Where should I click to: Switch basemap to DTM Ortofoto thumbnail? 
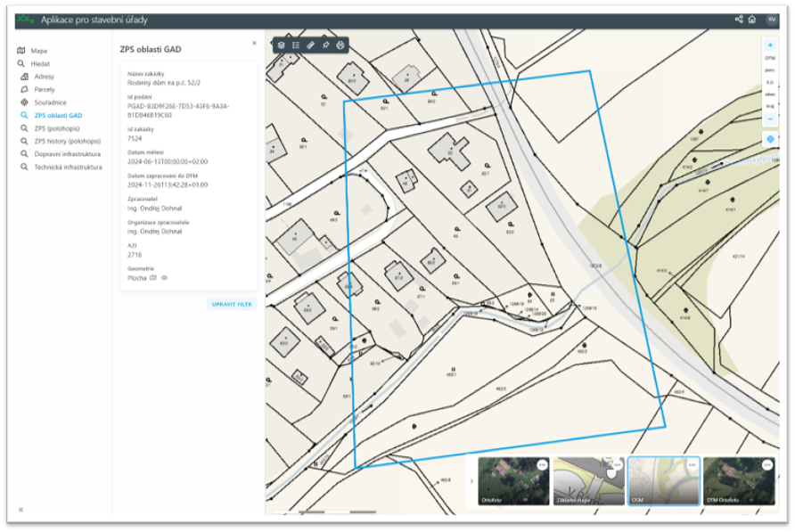(x=739, y=481)
